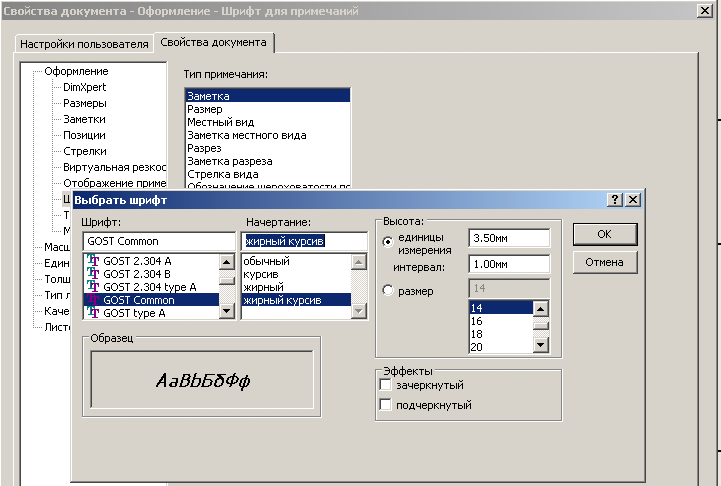Click the height field showing 3.50мм

(x=509, y=238)
